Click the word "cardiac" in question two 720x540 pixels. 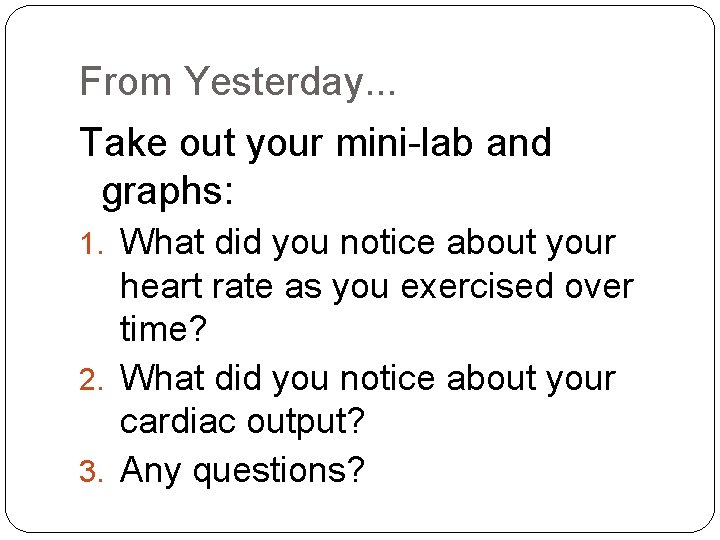[x=178, y=421]
